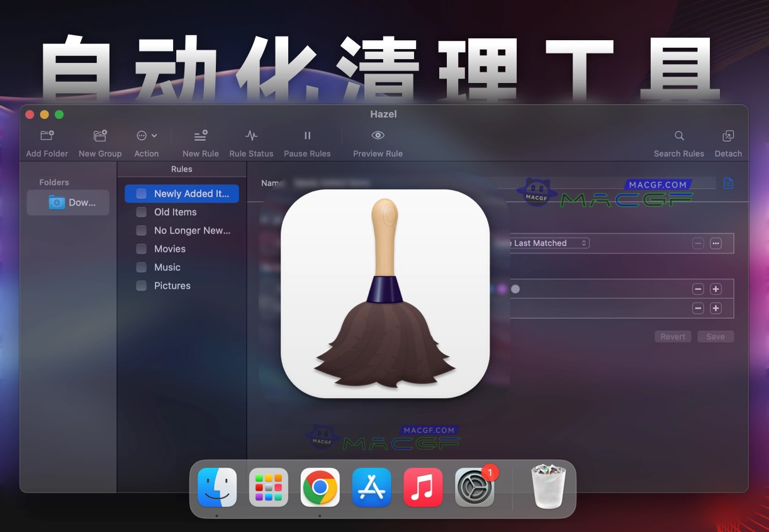Select the Old Items rule row
Image resolution: width=769 pixels, height=532 pixels.
pos(182,212)
